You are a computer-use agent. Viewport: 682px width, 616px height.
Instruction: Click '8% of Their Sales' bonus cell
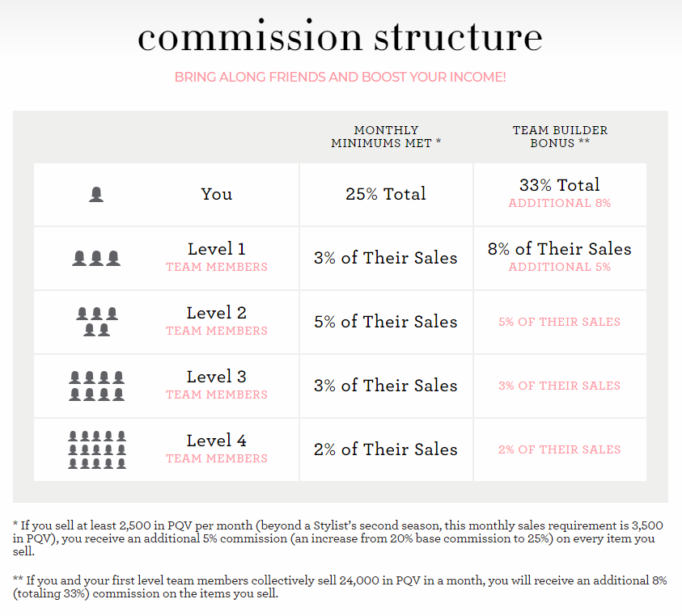[559, 249]
